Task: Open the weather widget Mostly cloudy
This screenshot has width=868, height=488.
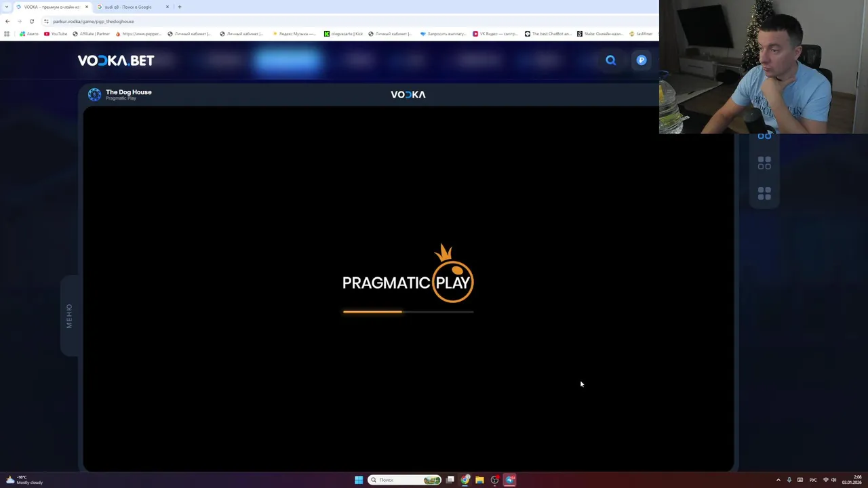Action: point(24,480)
